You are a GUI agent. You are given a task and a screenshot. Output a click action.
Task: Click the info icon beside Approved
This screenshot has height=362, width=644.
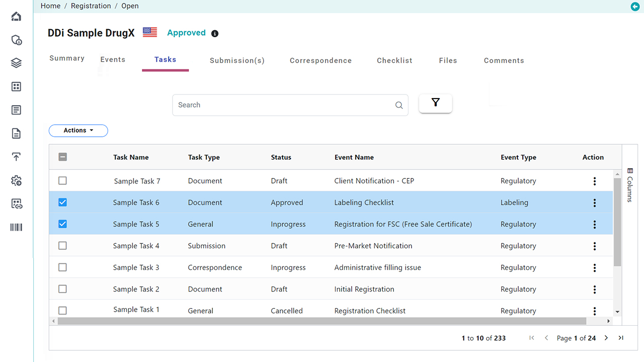[x=215, y=34]
